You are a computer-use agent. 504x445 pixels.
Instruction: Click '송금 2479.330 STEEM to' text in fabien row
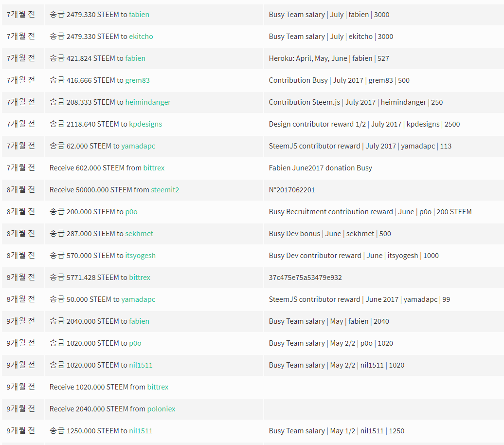click(x=89, y=15)
